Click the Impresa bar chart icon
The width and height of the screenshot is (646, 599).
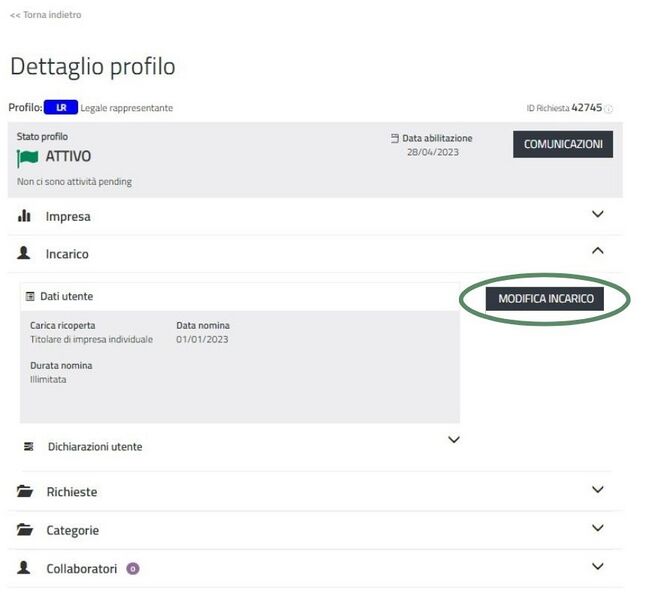(x=25, y=216)
